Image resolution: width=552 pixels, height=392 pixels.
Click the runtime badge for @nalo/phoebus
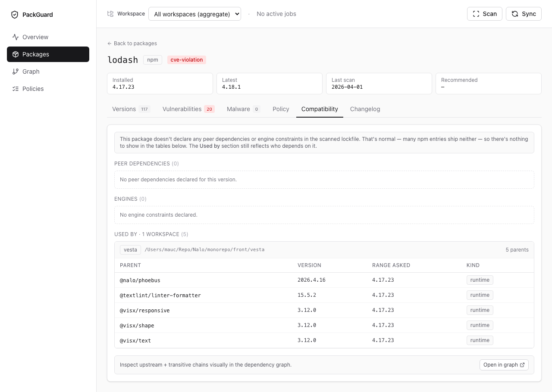click(480, 280)
